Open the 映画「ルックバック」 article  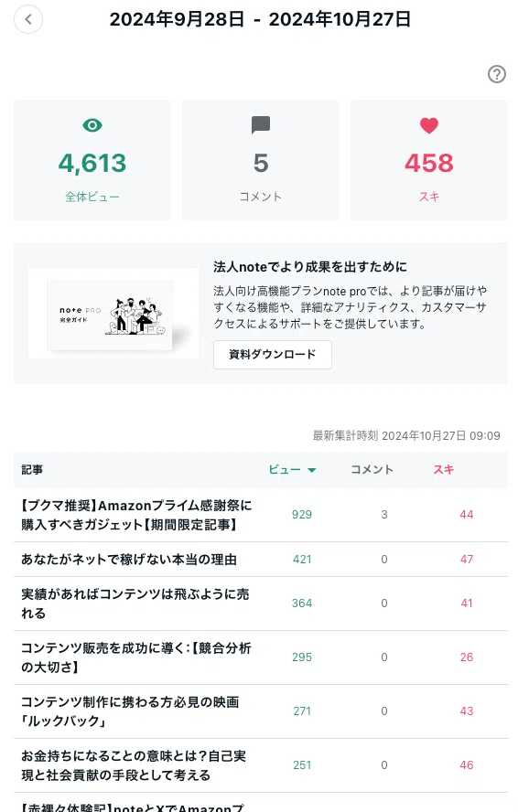[130, 711]
